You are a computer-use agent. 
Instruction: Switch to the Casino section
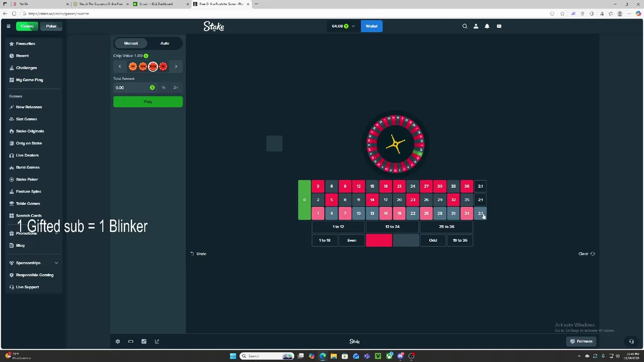[x=27, y=26]
